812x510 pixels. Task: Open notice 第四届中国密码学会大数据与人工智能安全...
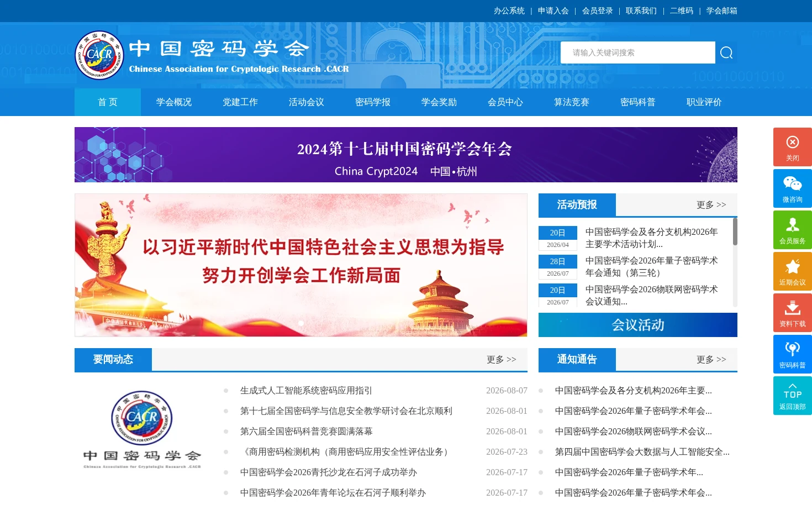pyautogui.click(x=642, y=452)
